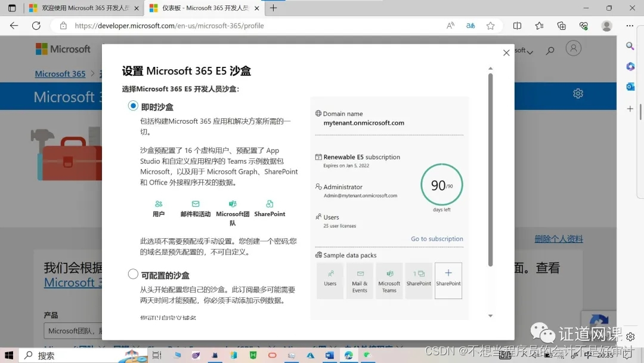Viewport: 644px width, 363px height.
Task: Click the dialog's vertical scrollbar thumb
Action: [490, 170]
